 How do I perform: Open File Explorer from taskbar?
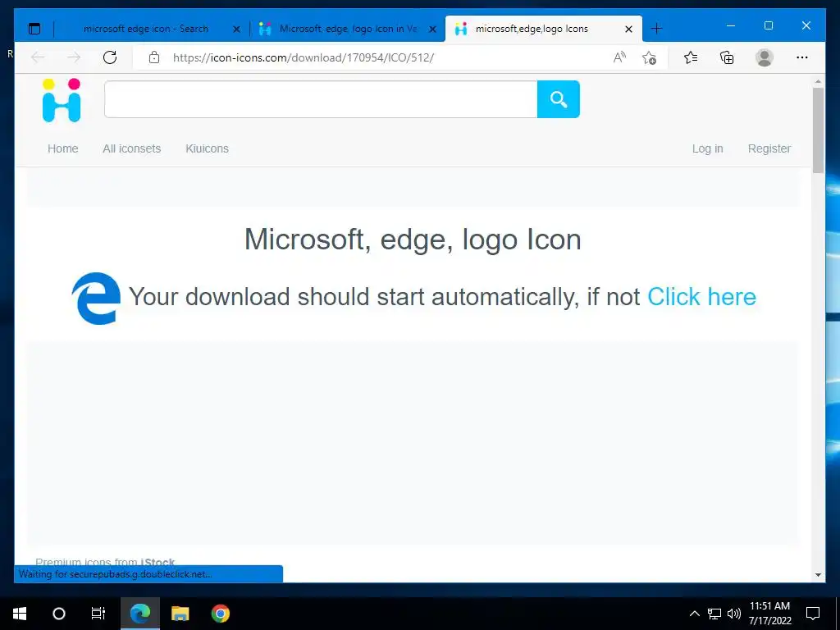[180, 614]
